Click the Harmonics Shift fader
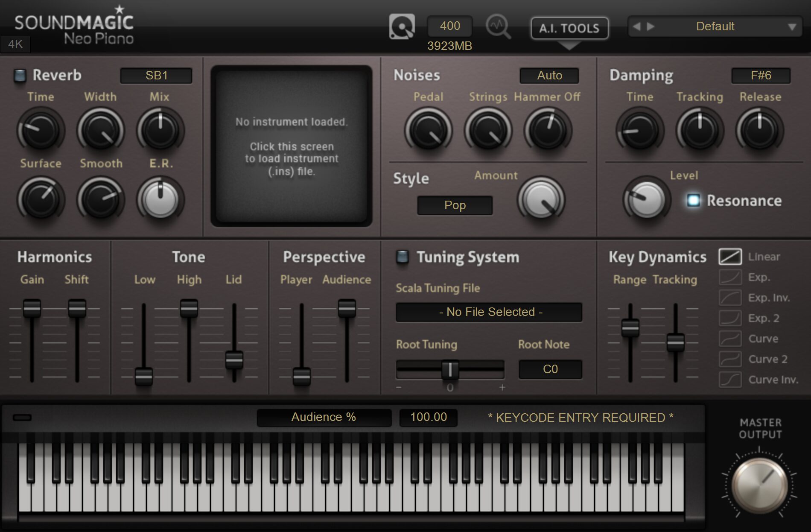 tap(77, 308)
